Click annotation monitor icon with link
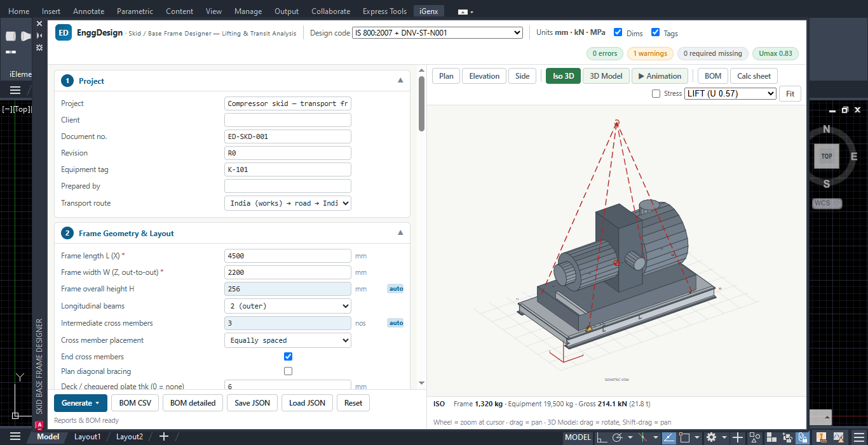Viewport: 868px width, 445px height. tap(822, 437)
